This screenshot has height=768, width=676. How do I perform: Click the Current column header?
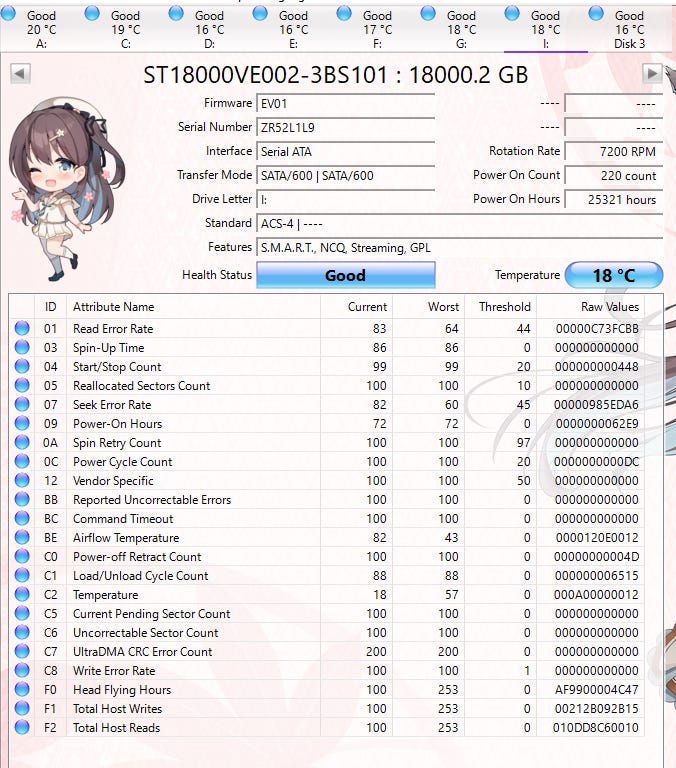click(x=356, y=307)
